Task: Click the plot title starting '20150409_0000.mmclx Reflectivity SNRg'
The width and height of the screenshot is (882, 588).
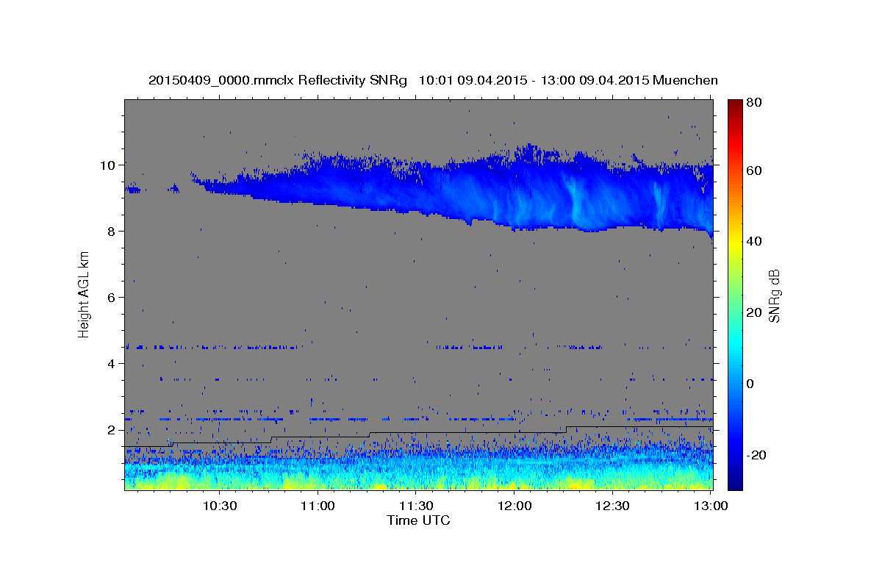Action: [x=433, y=79]
